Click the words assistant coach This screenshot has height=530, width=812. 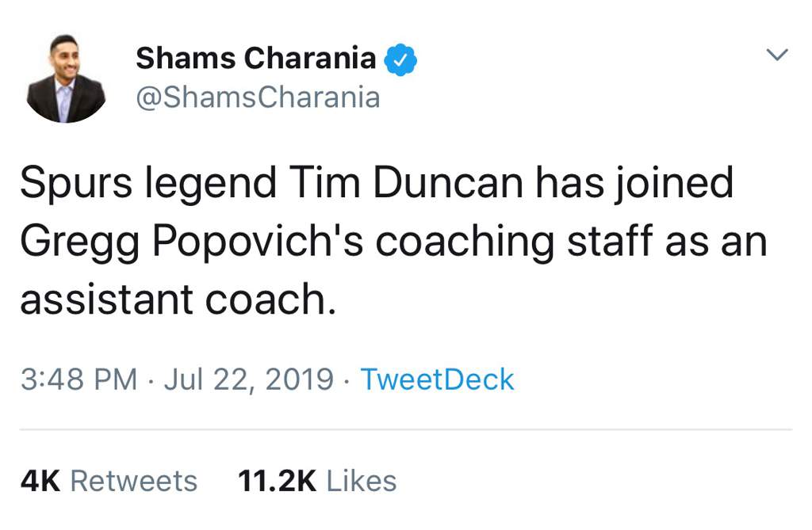[x=178, y=299]
